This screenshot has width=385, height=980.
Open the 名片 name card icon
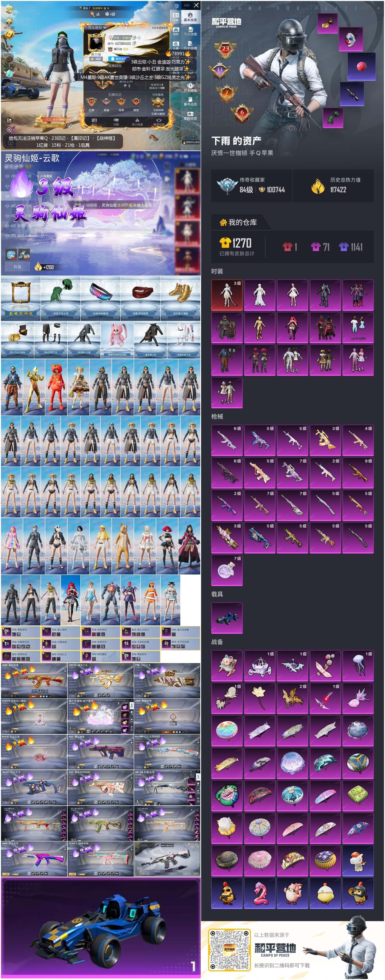tap(94, 122)
